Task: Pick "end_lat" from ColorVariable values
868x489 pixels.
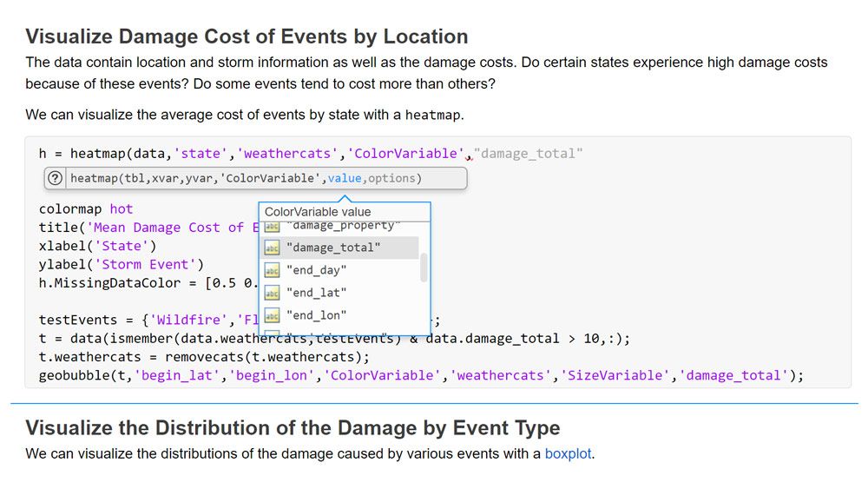Action: click(316, 293)
